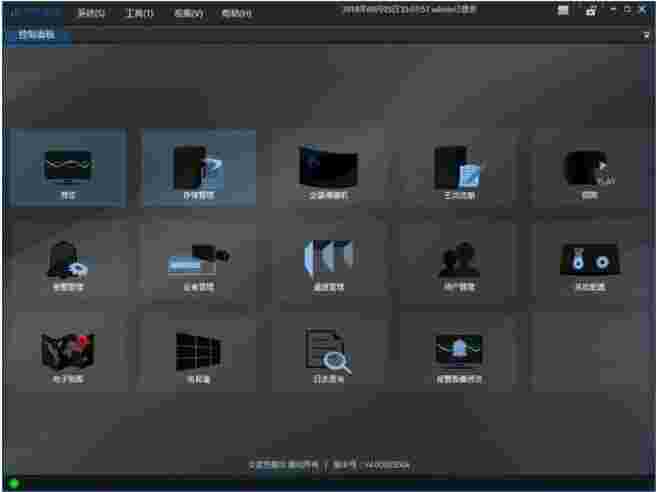
Task: Open the 系统(S) menu
Action: point(91,13)
